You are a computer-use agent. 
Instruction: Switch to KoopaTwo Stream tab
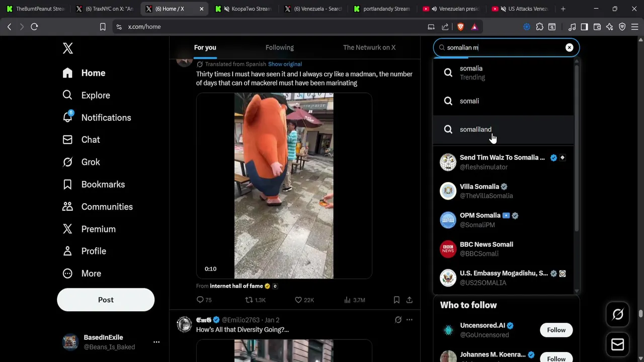[x=245, y=9]
